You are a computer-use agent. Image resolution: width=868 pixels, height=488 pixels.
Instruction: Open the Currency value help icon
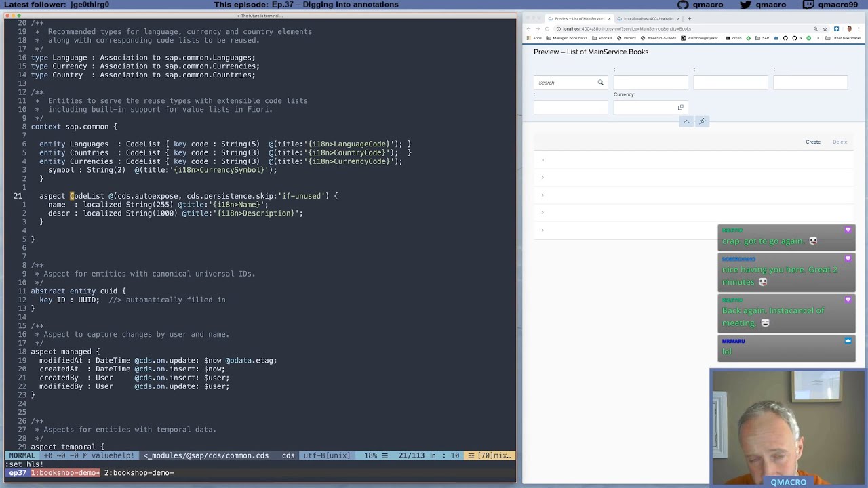pyautogui.click(x=680, y=107)
